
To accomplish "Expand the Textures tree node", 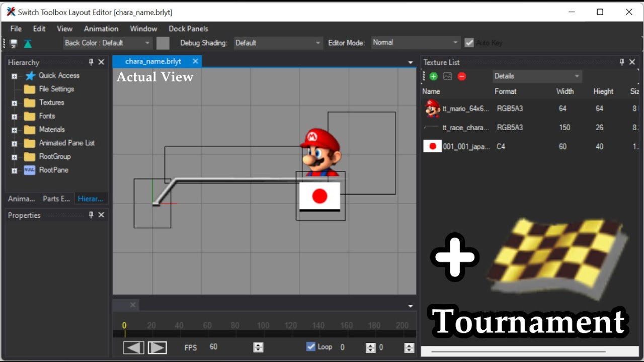I will (14, 103).
